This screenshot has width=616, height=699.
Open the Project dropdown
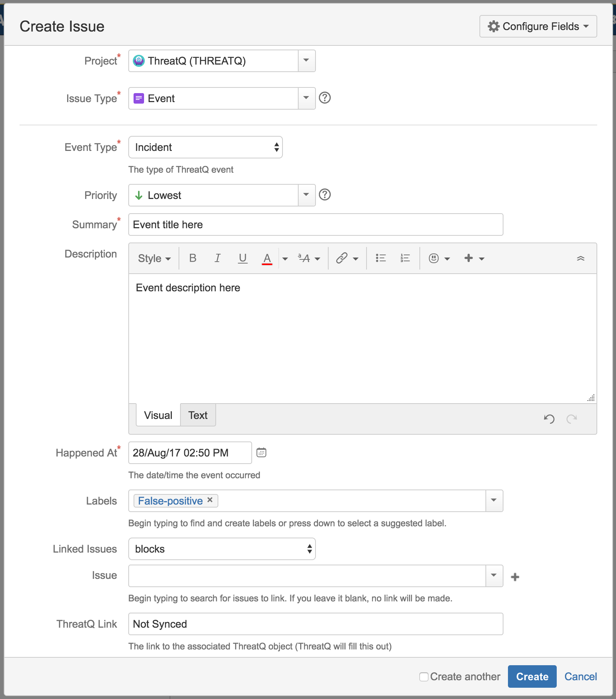click(x=306, y=60)
